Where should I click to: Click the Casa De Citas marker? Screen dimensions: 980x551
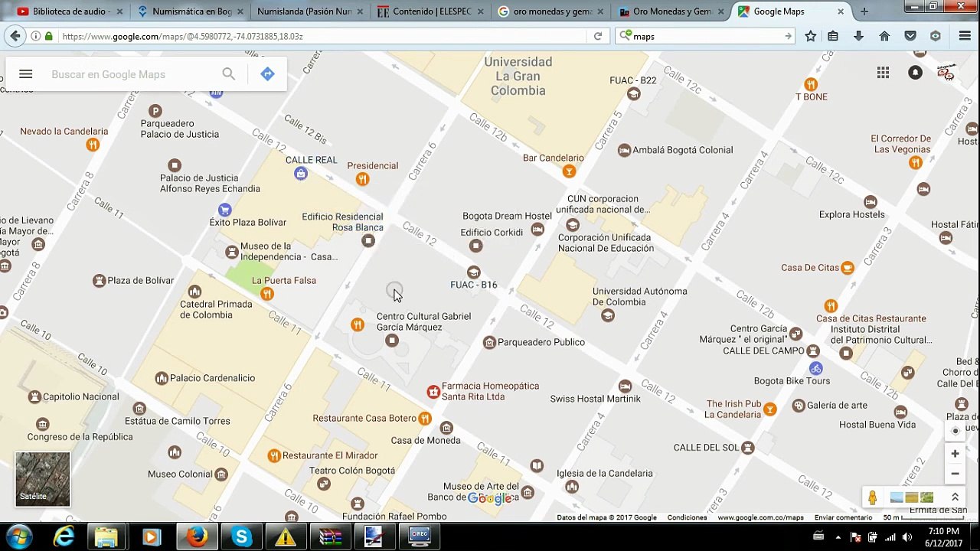point(847,268)
